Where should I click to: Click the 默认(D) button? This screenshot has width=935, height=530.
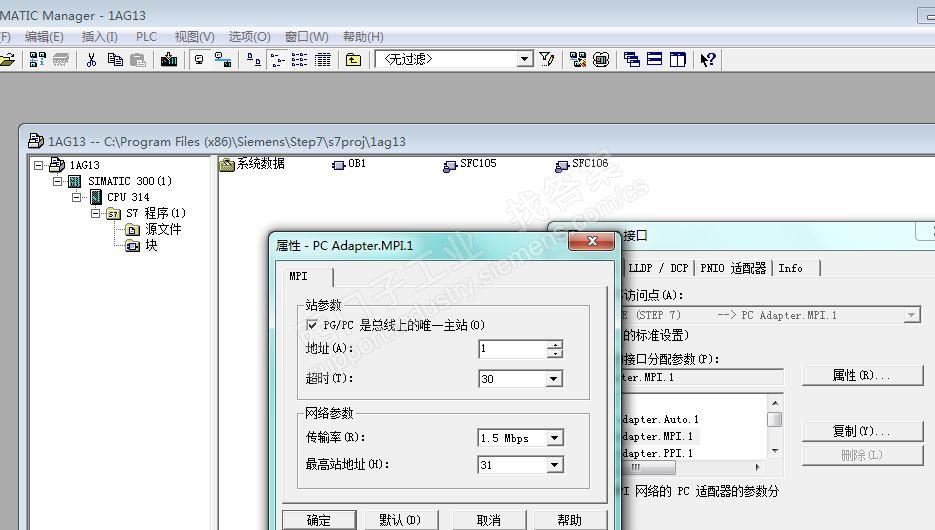click(400, 520)
